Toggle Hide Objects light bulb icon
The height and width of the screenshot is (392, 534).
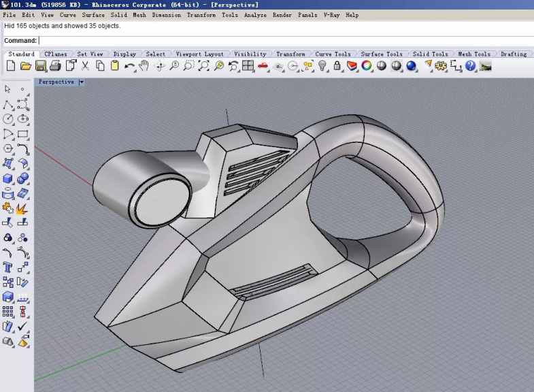click(x=322, y=66)
